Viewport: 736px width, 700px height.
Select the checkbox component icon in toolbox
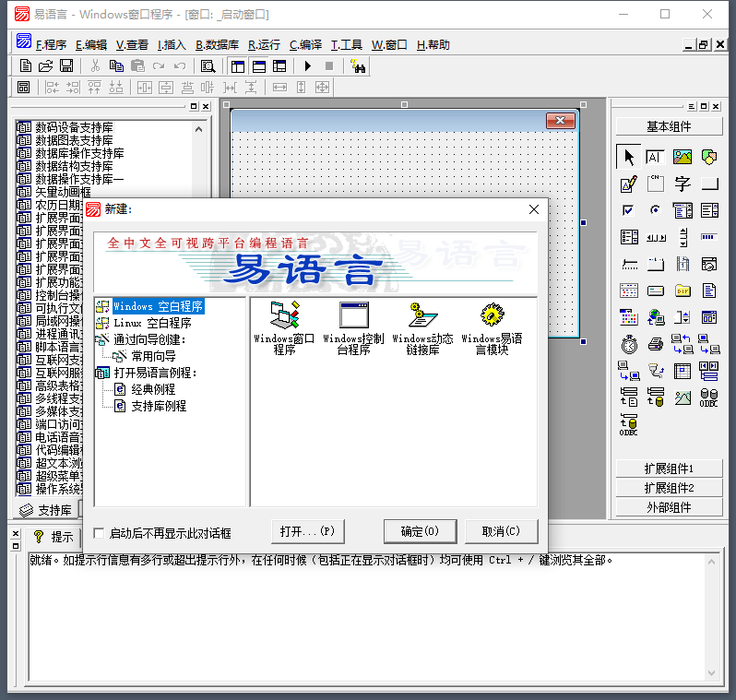tap(628, 210)
